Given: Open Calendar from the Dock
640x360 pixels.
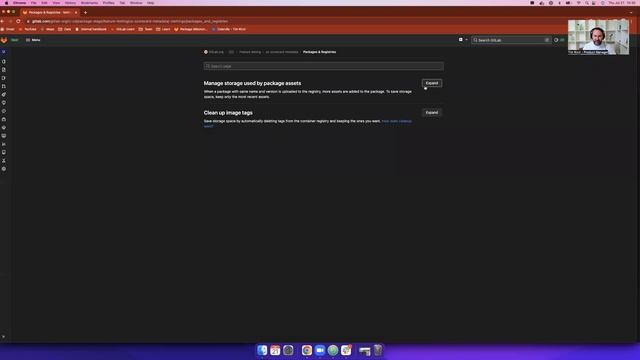Looking at the screenshot, I should pos(275,350).
